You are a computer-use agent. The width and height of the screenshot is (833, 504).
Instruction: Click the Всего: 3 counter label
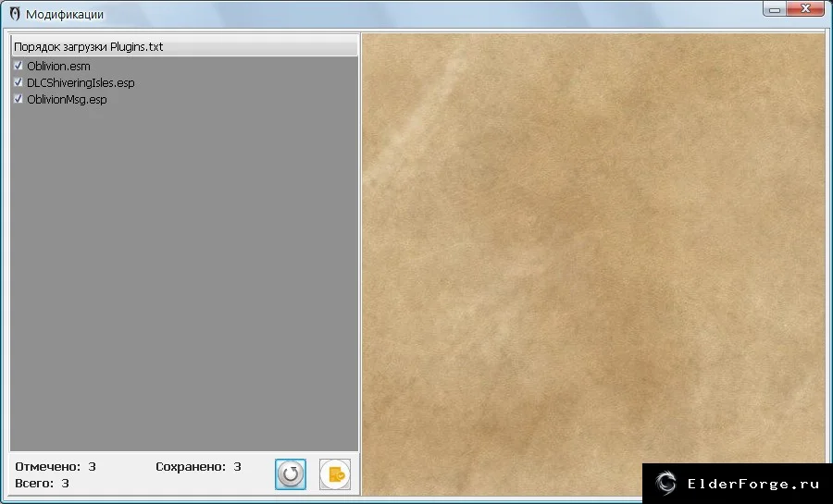[x=42, y=484]
